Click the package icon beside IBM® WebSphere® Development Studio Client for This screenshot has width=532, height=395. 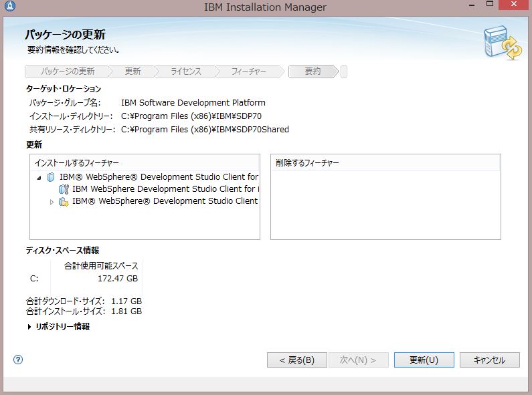51,177
